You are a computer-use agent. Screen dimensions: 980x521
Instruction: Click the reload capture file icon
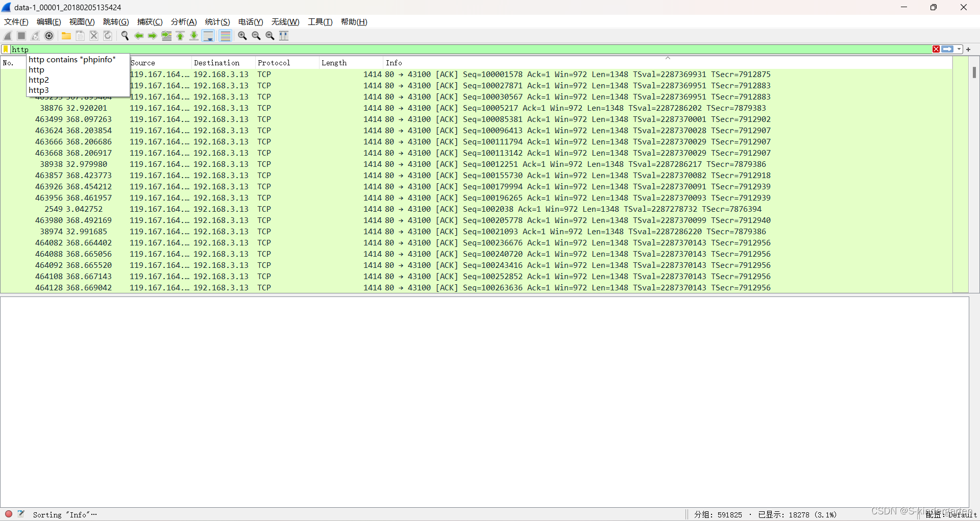click(108, 36)
